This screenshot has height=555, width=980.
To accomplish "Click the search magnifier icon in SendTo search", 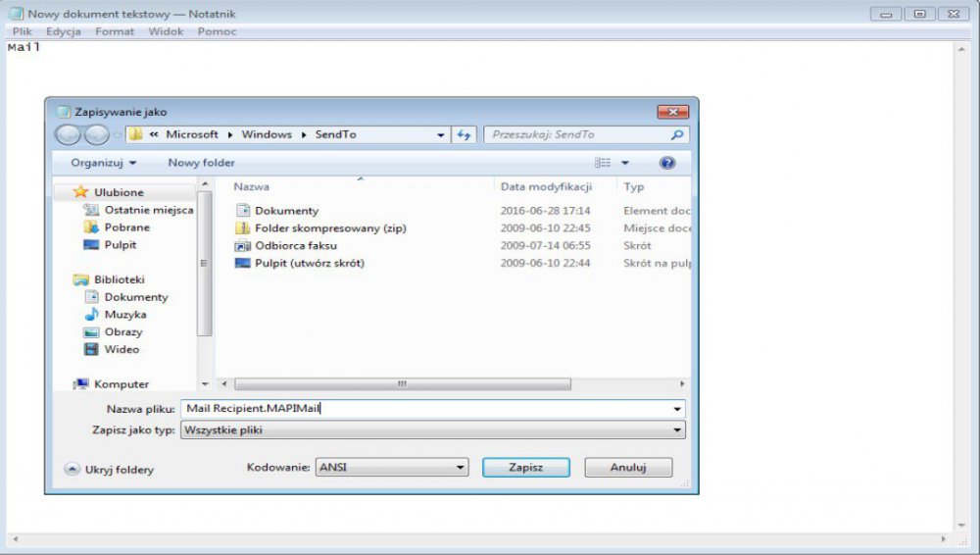I will tap(676, 135).
